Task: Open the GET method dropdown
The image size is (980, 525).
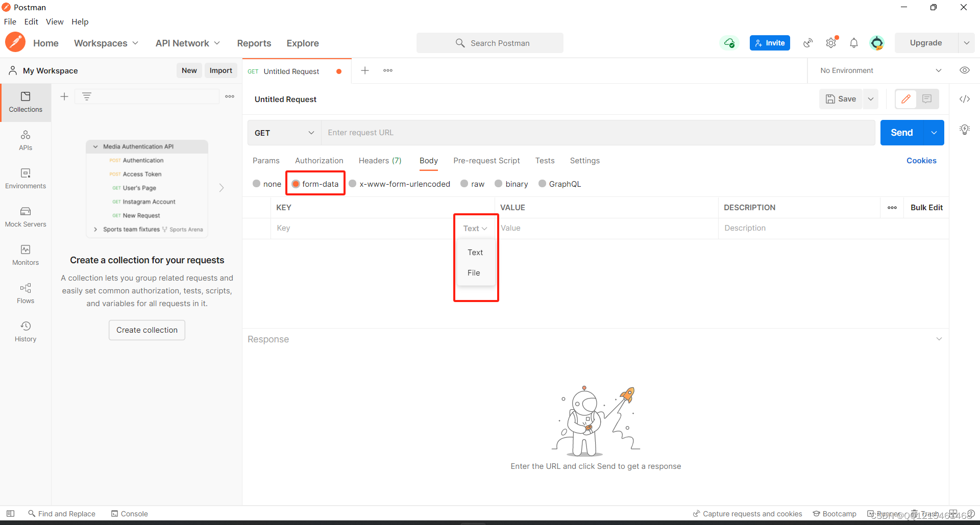Action: (284, 133)
